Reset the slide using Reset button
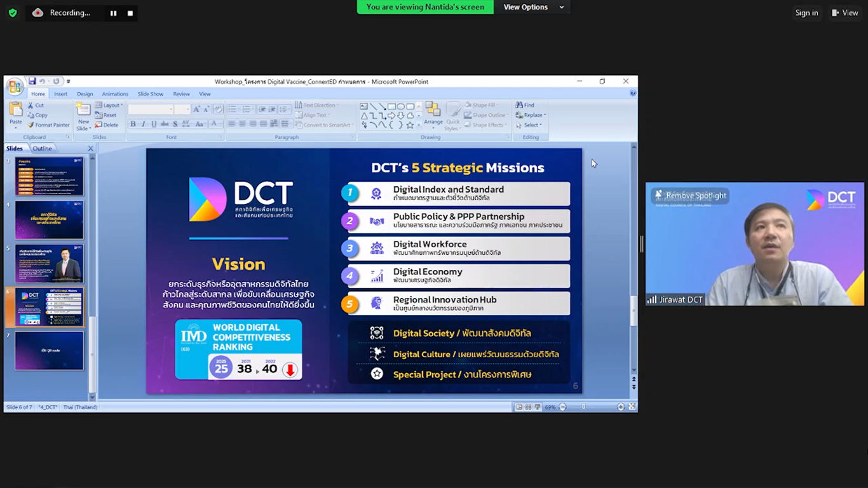The image size is (868, 488). click(106, 115)
